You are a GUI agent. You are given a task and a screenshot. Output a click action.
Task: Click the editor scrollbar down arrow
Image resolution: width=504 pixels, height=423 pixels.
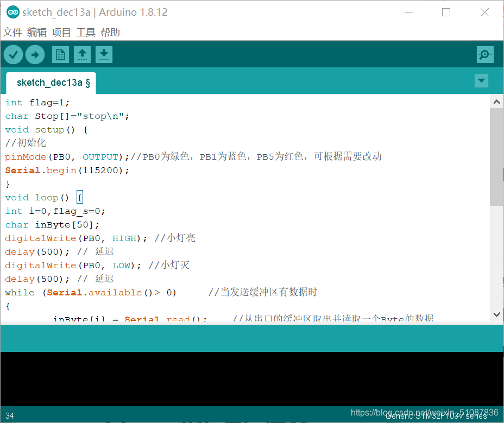coord(496,314)
